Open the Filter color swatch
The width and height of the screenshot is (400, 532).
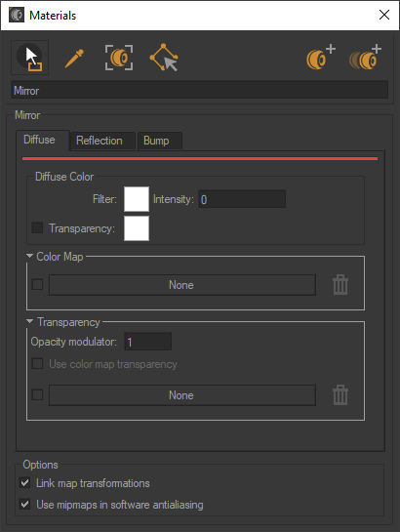(137, 199)
